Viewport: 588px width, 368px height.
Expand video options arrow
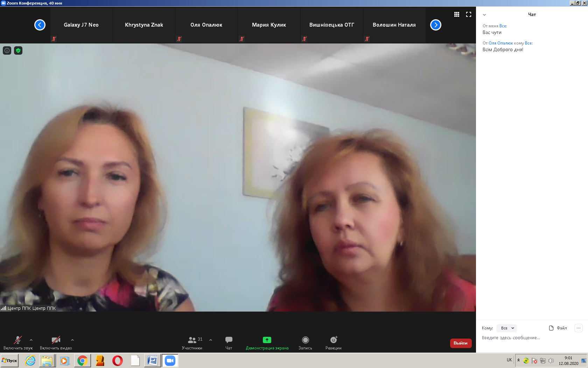pyautogui.click(x=72, y=340)
